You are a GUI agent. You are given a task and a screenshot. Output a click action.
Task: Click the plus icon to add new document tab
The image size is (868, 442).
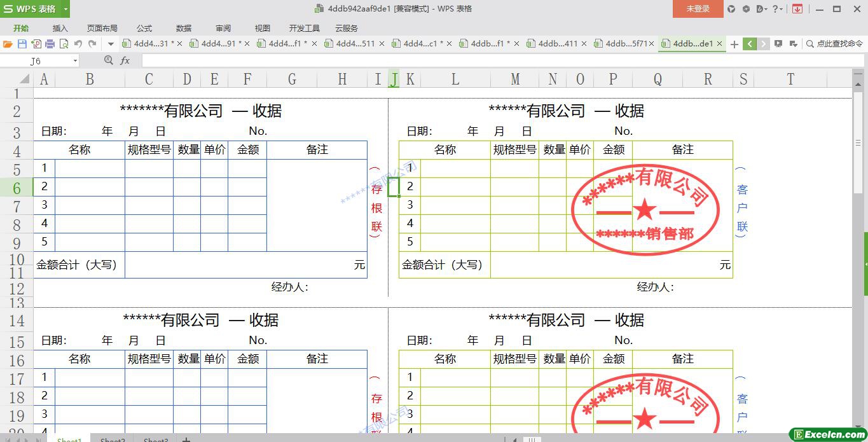click(734, 44)
